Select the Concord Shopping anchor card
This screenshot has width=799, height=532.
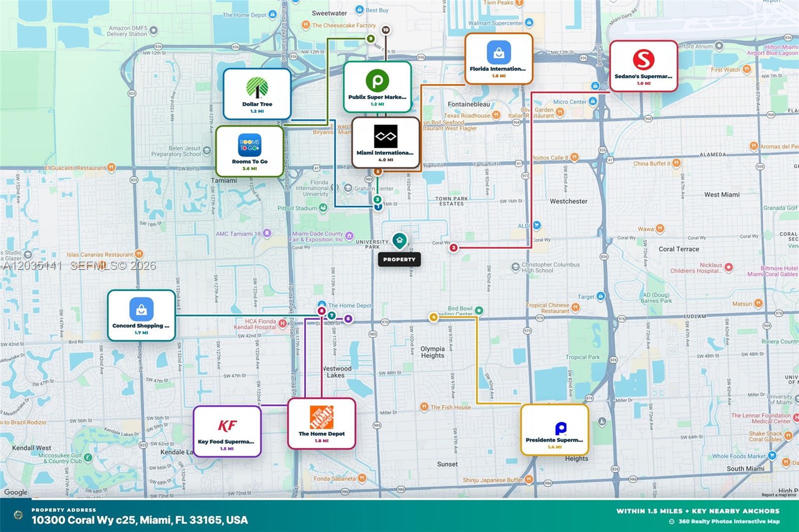[141, 315]
